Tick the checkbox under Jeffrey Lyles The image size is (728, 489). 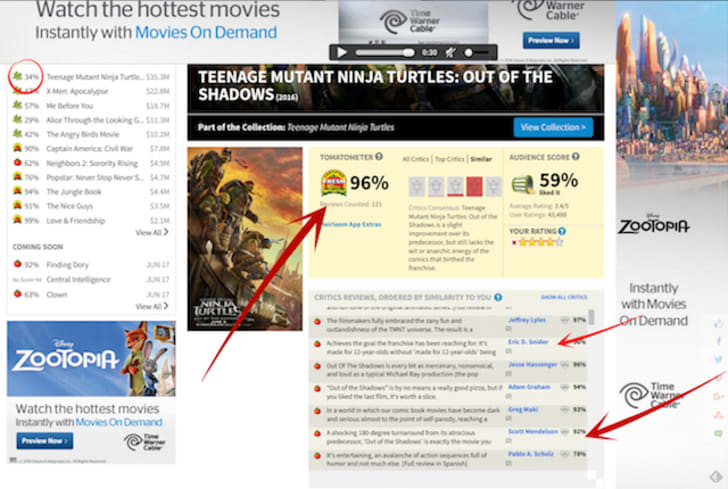[508, 328]
